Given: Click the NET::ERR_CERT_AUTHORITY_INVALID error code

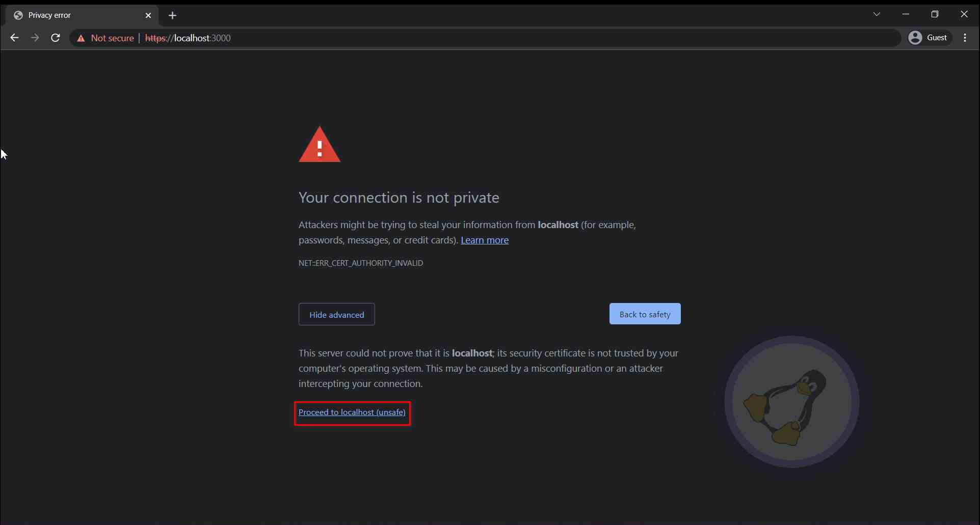Looking at the screenshot, I should tap(361, 263).
